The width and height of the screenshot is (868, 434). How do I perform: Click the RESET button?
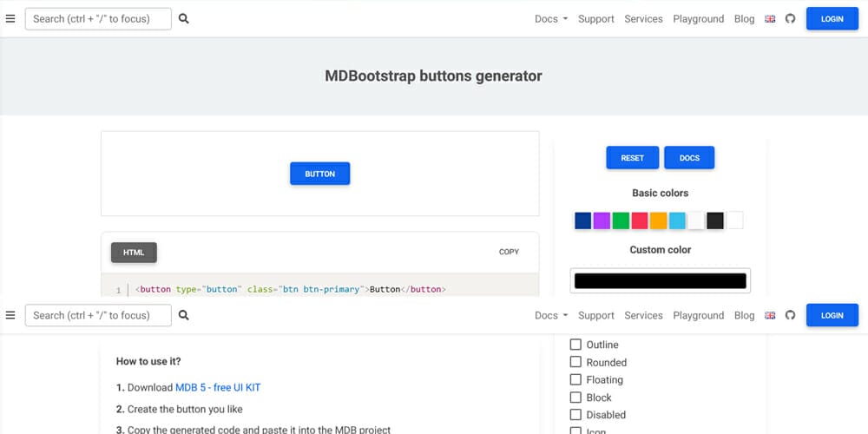(632, 158)
